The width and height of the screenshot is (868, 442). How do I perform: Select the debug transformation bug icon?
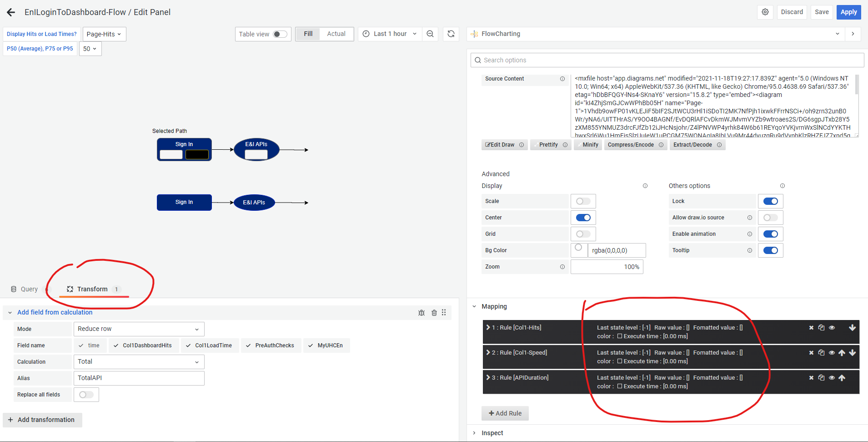tap(421, 312)
